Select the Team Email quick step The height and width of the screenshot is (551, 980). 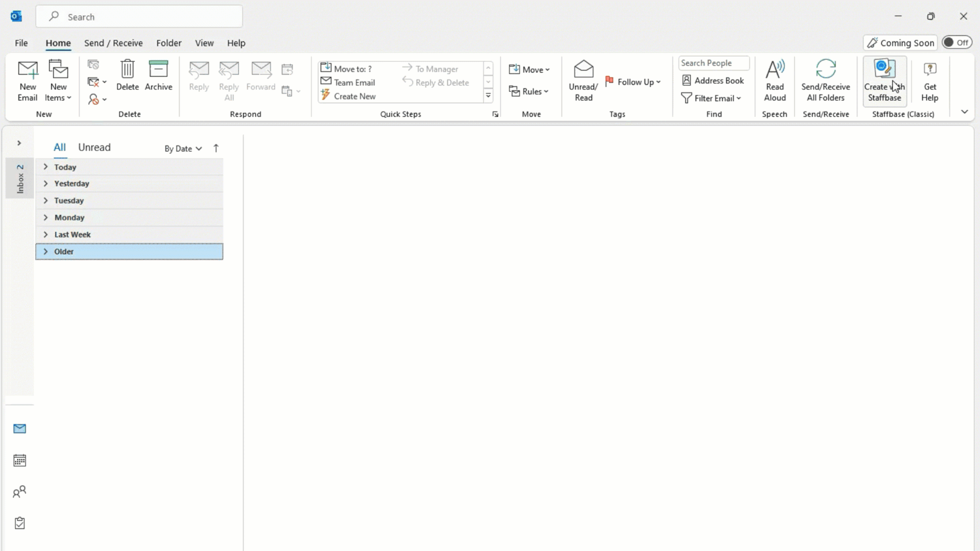click(348, 82)
